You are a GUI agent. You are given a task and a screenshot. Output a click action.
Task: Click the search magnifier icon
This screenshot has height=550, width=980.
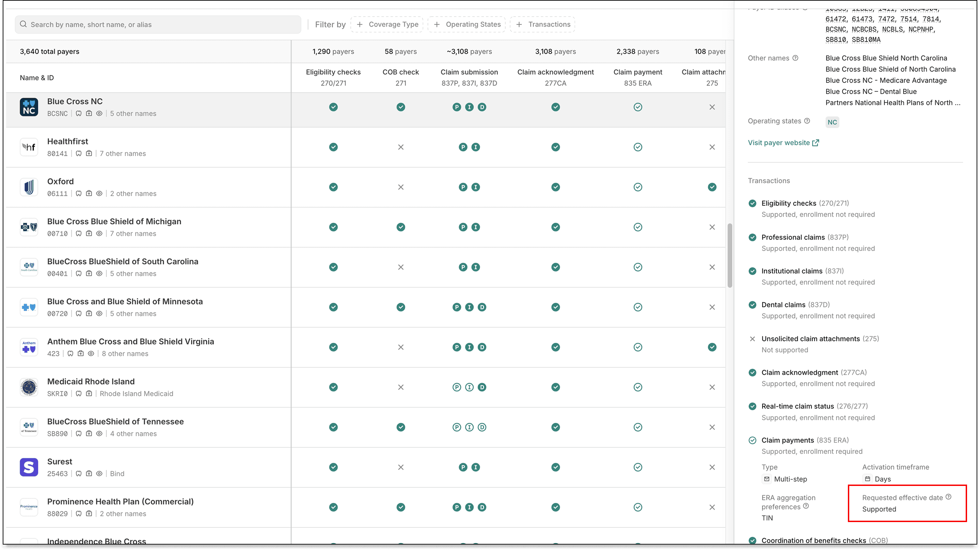click(23, 24)
